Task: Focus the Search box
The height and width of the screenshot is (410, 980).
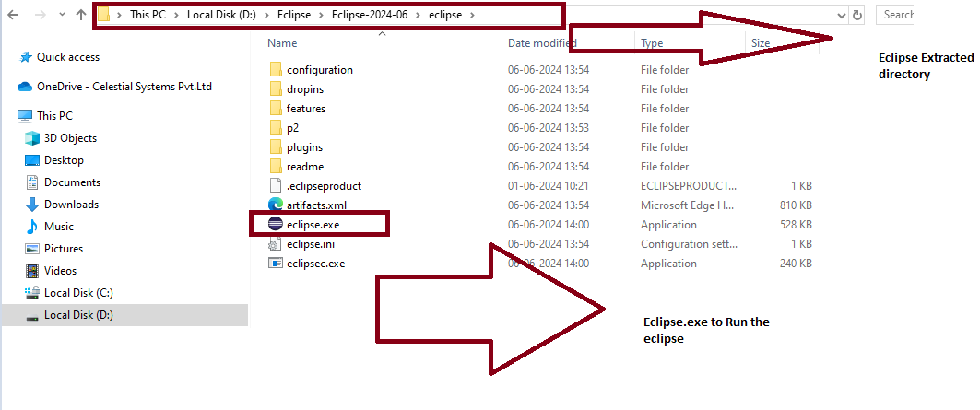Action: coord(894,15)
